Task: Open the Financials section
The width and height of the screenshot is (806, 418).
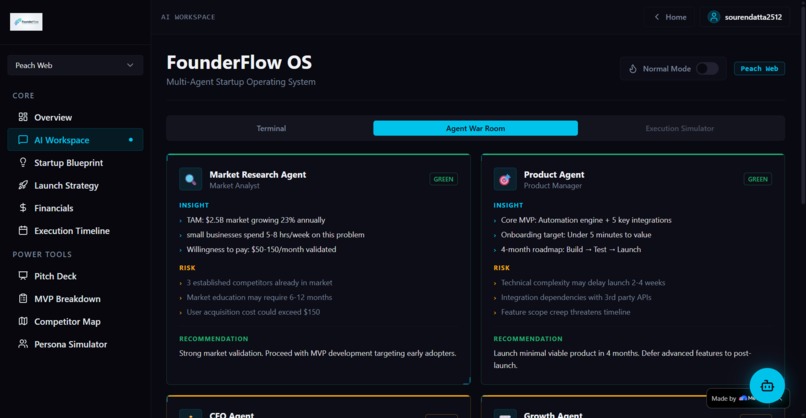Action: (75, 208)
